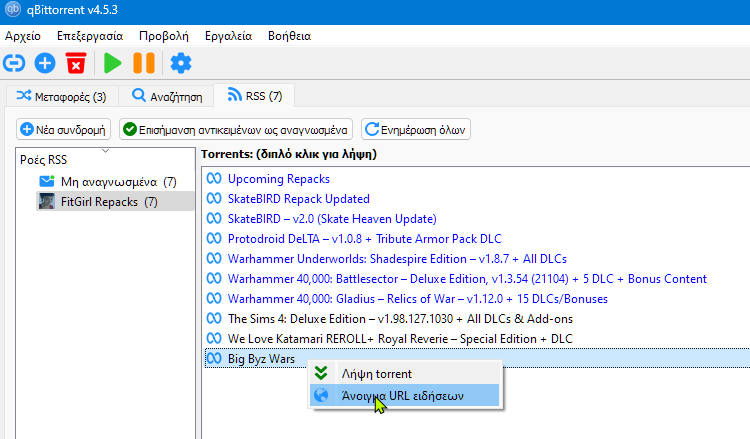Switch to the Αναζήτηση tab
The image size is (750, 439).
click(166, 97)
